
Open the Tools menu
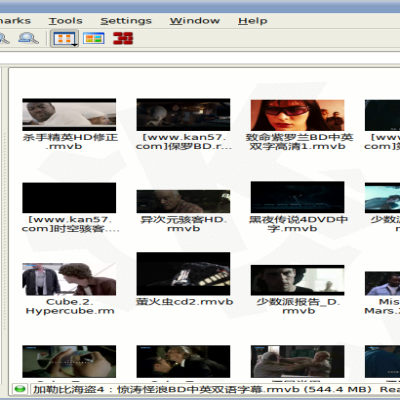pyautogui.click(x=65, y=21)
